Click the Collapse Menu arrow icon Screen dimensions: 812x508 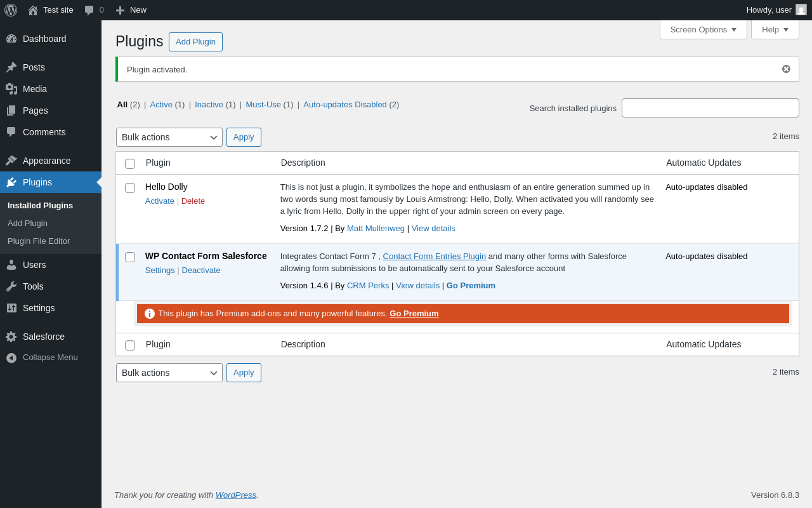click(11, 358)
